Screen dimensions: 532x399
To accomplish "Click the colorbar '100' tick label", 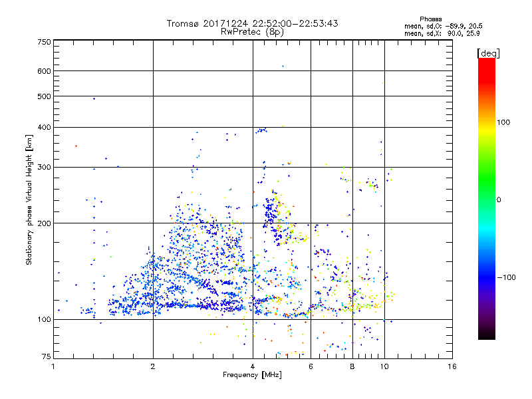I will tap(503, 122).
